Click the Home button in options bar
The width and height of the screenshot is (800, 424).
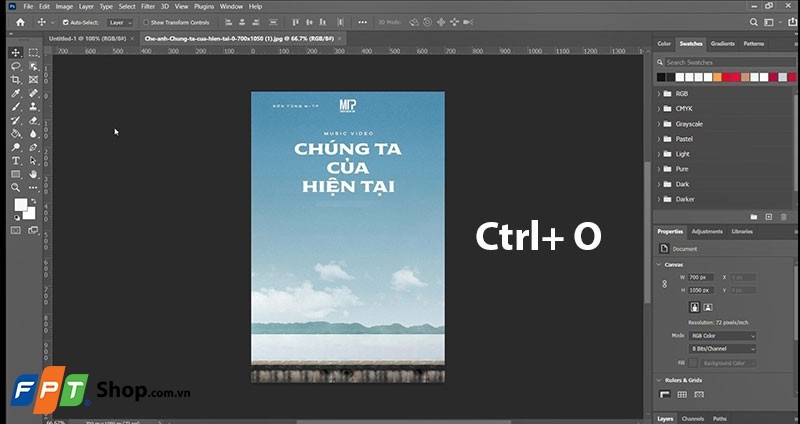click(x=20, y=22)
